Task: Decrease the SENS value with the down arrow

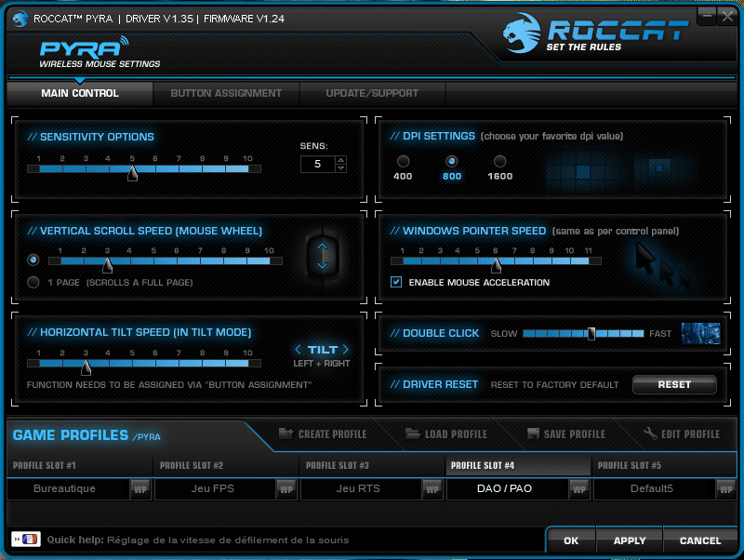Action: [341, 168]
